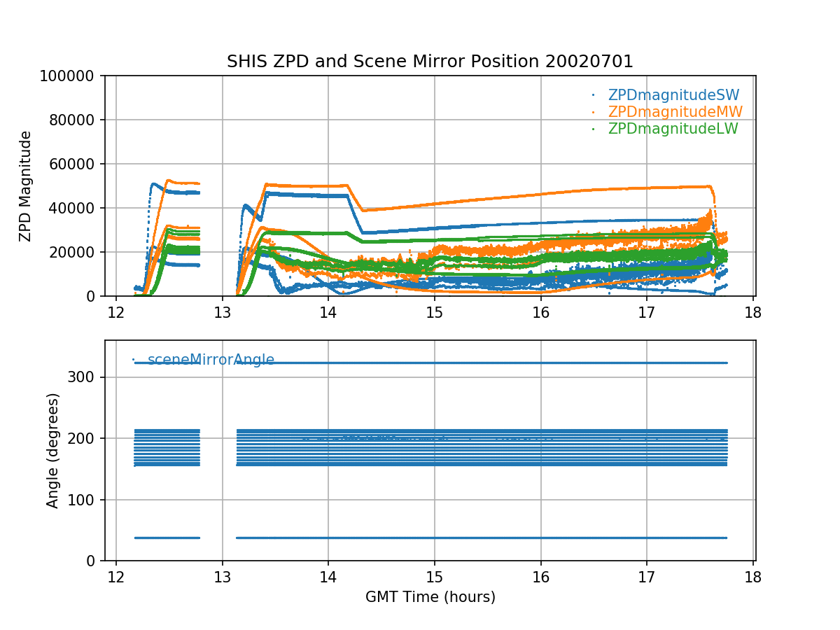The width and height of the screenshot is (840, 630).
Task: Select the Angle (degrees) y-axis label
Action: click(x=52, y=450)
